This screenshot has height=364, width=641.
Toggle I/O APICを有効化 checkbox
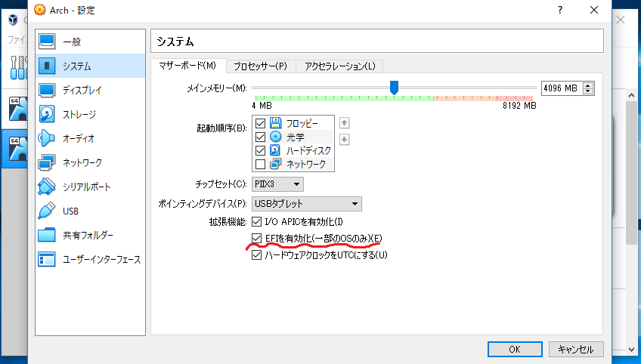(256, 222)
